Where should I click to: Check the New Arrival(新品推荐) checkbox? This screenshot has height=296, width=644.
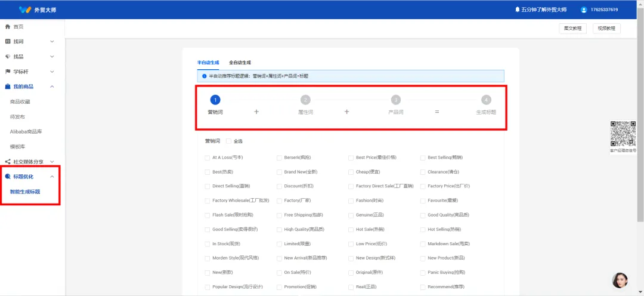279,258
